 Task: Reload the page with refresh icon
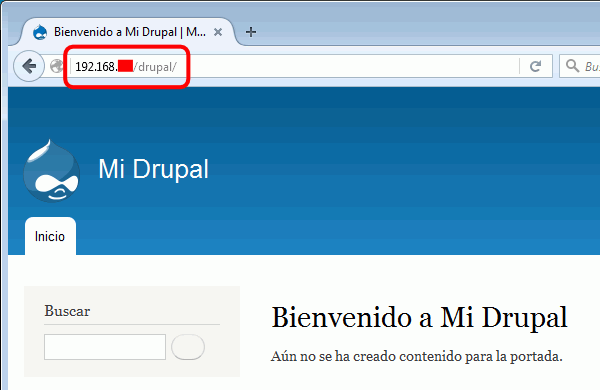point(535,66)
